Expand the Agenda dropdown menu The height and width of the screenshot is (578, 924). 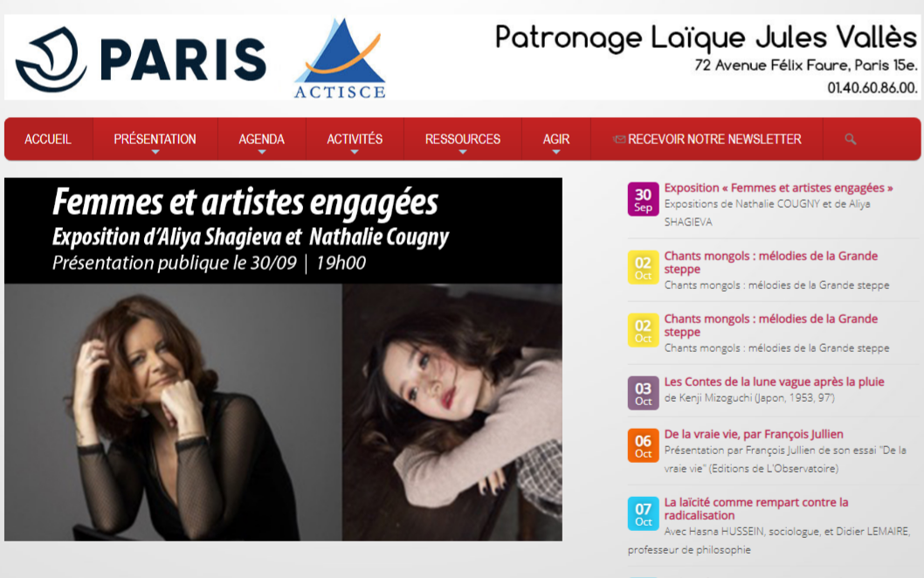point(262,140)
